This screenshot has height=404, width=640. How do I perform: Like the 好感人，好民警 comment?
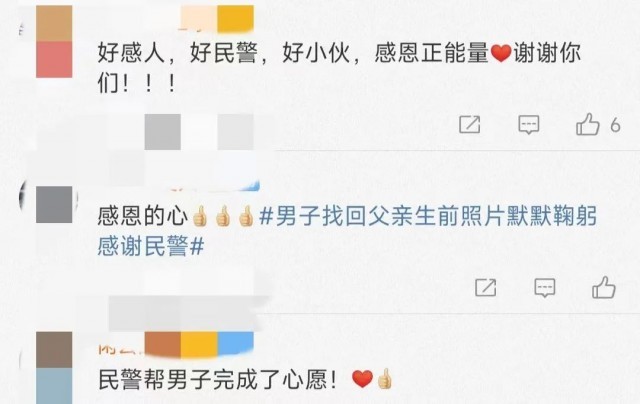coord(587,124)
